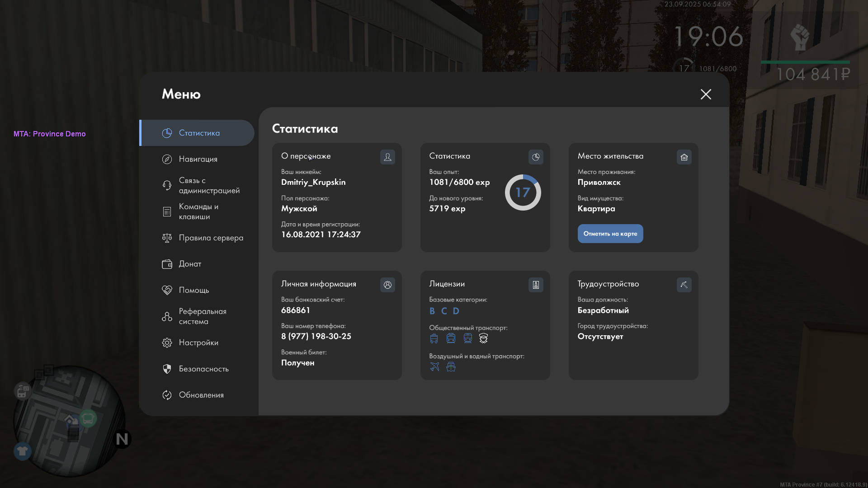Click the house icon in Место жительства card
The height and width of the screenshot is (488, 868).
coord(684,157)
